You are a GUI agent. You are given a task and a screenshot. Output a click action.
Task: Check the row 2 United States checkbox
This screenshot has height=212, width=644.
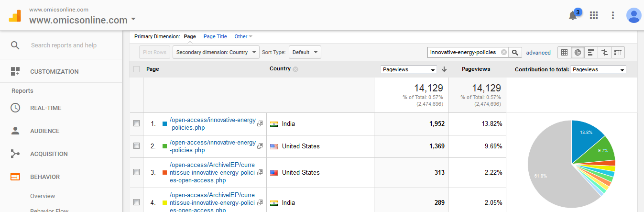(x=137, y=146)
